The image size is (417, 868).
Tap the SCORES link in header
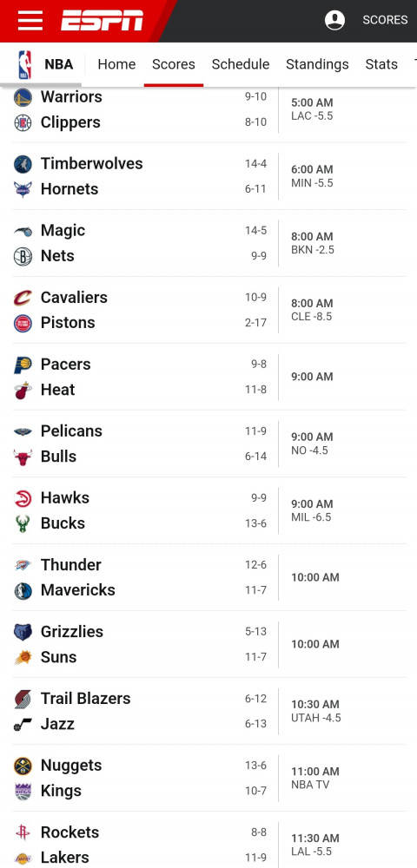[x=385, y=20]
